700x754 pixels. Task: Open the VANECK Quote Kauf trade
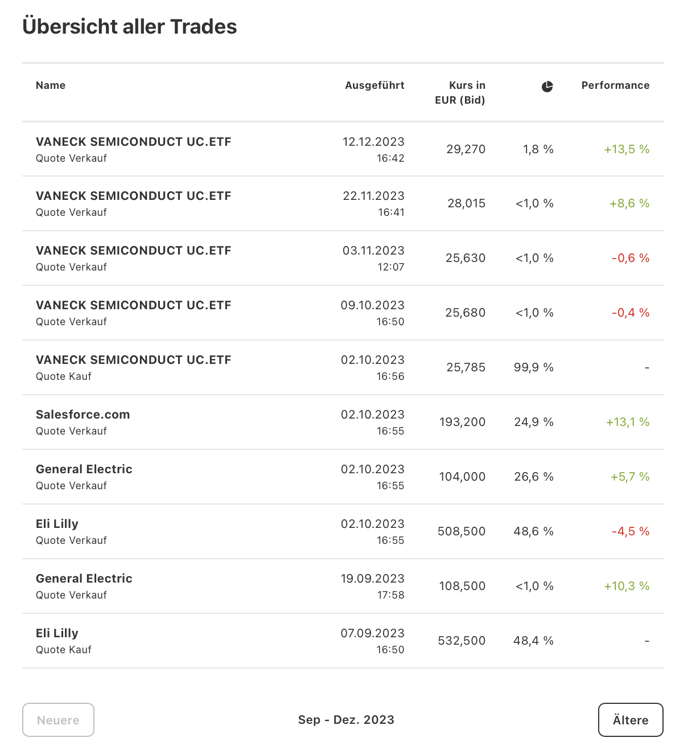133,360
